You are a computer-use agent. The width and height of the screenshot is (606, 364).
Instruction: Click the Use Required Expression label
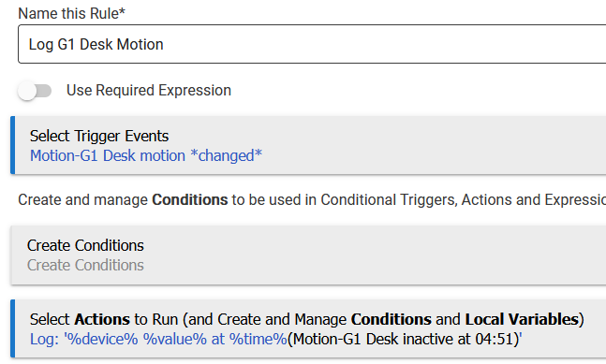point(149,91)
